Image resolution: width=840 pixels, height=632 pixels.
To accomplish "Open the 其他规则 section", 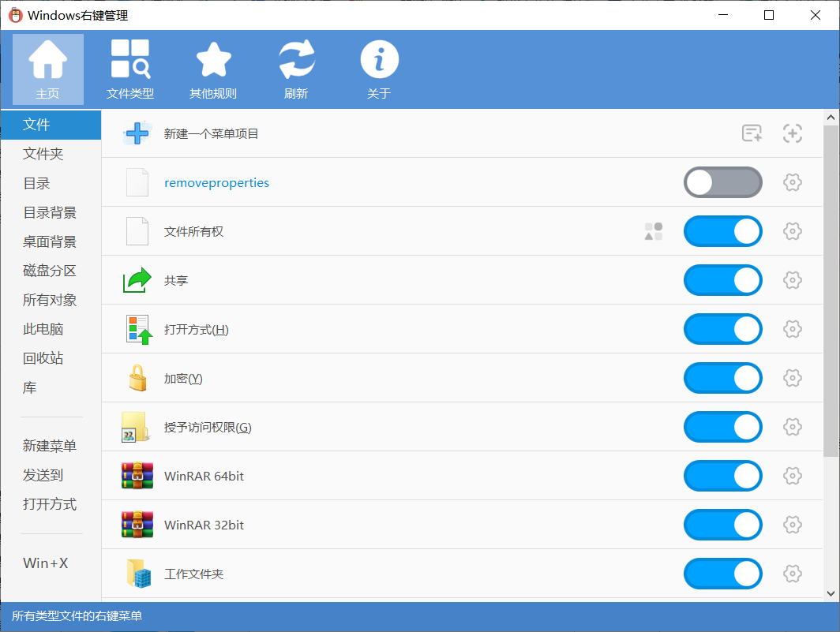I will [213, 69].
